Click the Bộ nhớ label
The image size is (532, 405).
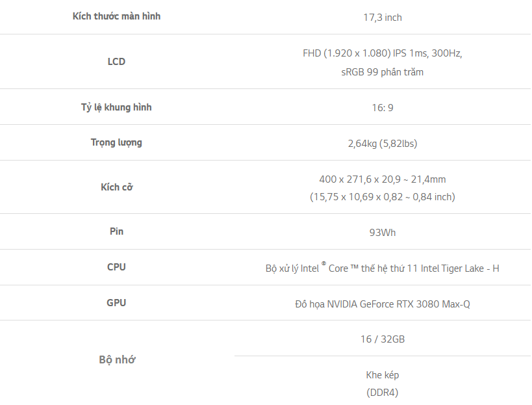coord(117,359)
